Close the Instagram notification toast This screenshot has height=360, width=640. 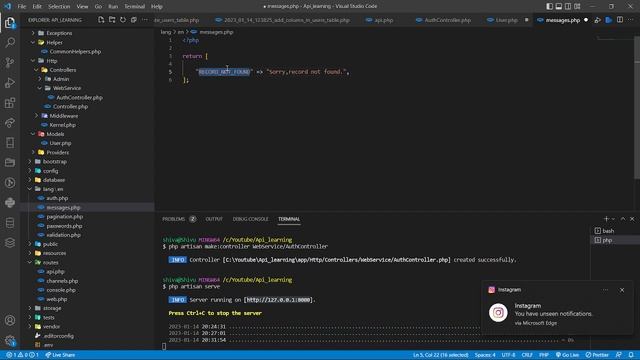[622, 290]
